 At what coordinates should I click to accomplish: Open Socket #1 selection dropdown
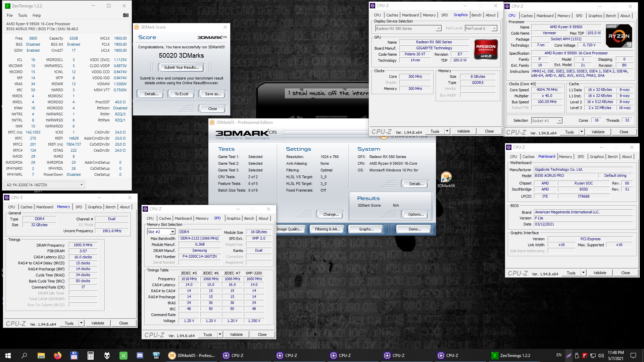[547, 120]
